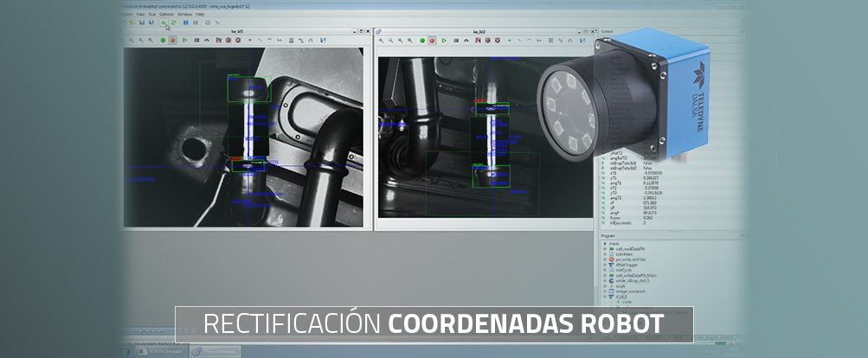Screen dimensions: 868x358
Task: Click the red record icon in right image window
Action: (433, 40)
